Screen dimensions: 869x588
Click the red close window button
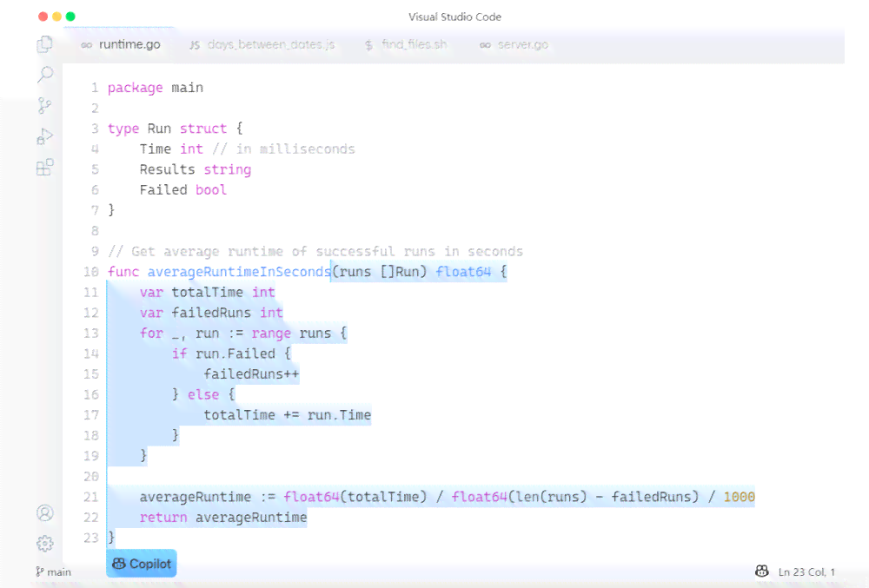43,17
